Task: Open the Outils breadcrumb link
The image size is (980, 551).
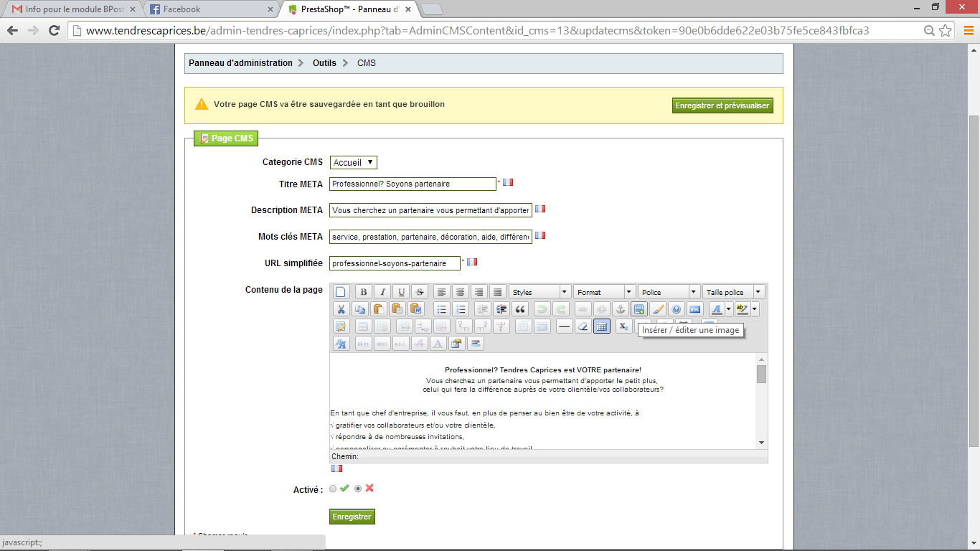Action: tap(324, 63)
